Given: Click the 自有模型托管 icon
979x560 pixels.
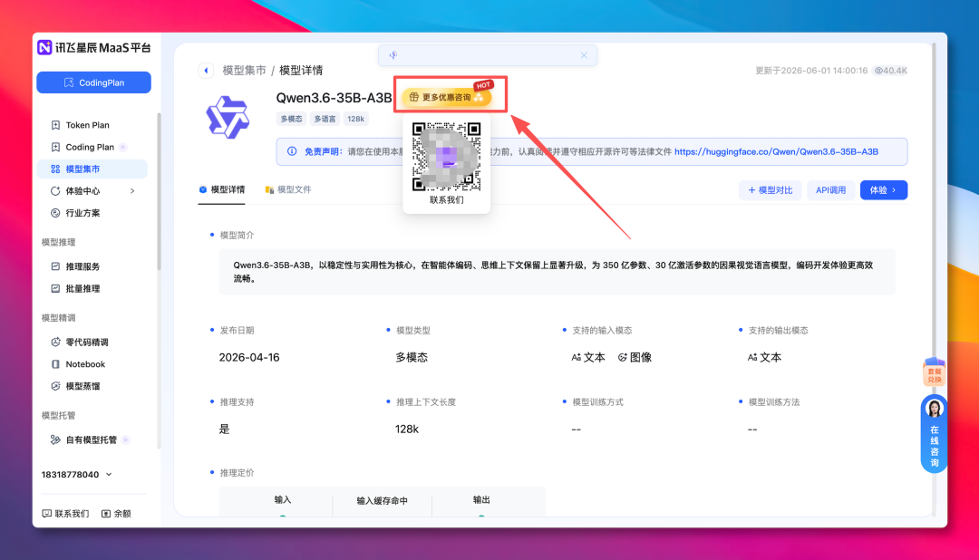Looking at the screenshot, I should (x=55, y=439).
